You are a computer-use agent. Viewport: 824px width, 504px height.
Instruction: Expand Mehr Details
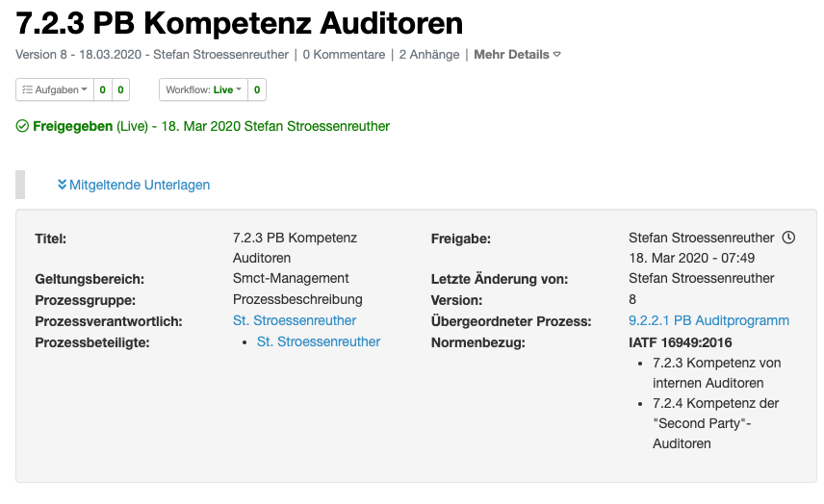pyautogui.click(x=517, y=55)
